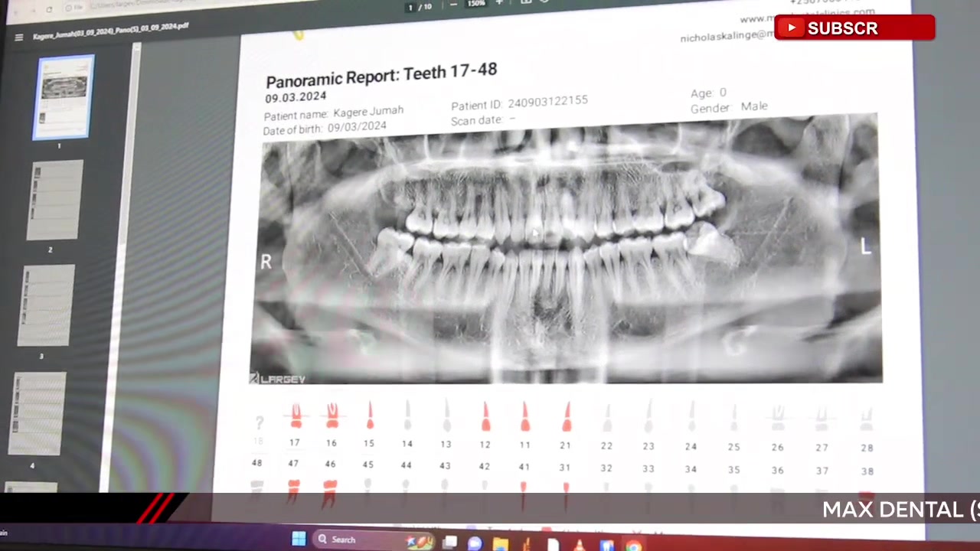Select page 3 thumbnail in the sidebar
The width and height of the screenshot is (980, 551).
tap(47, 306)
